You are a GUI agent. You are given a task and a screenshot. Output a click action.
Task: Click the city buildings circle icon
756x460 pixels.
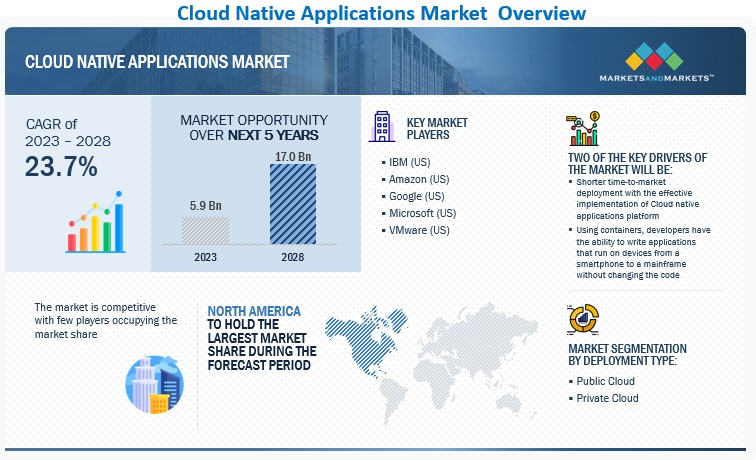(x=154, y=383)
